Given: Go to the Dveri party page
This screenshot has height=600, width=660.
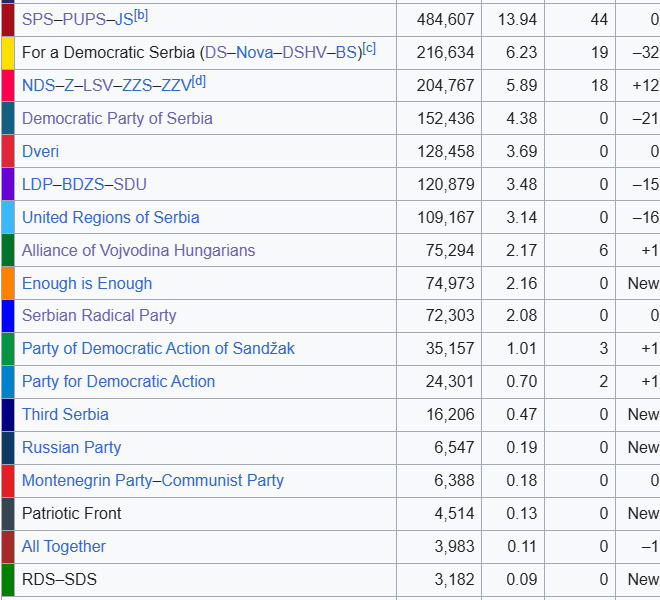Looking at the screenshot, I should click(40, 151).
